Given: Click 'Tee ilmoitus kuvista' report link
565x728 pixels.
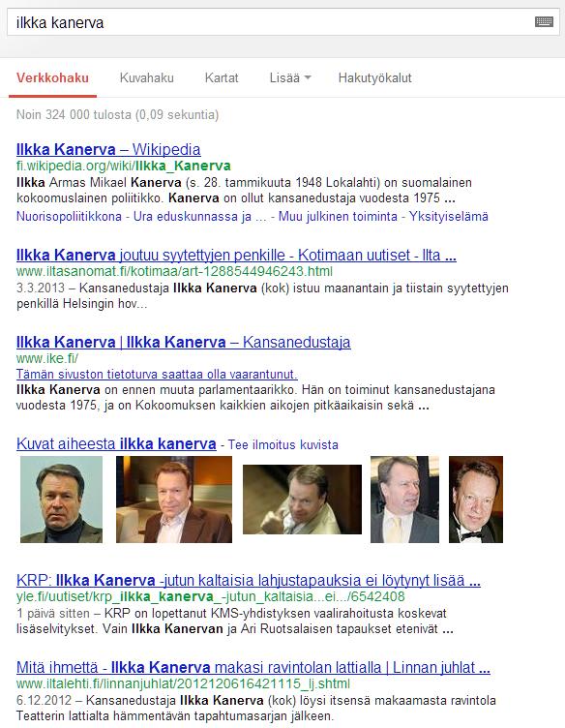Looking at the screenshot, I should tap(282, 444).
